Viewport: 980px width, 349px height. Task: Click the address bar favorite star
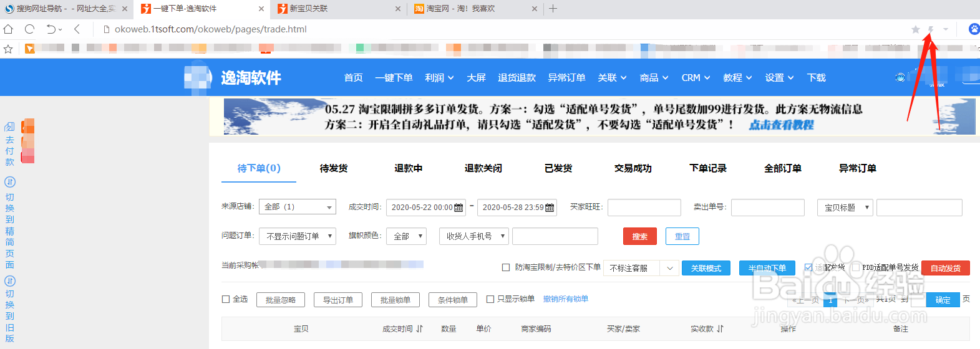[915, 29]
